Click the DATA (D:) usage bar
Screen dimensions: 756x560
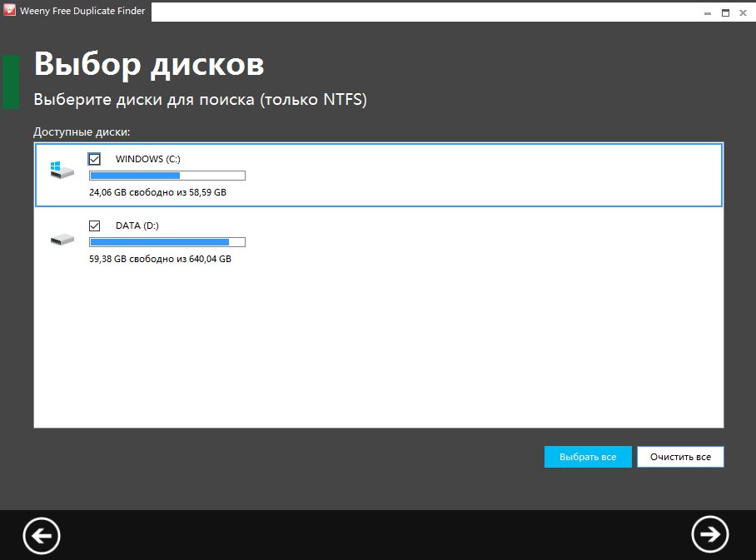167,242
